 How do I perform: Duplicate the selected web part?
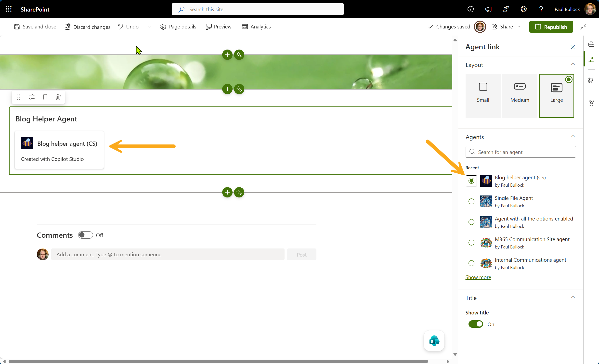(45, 97)
